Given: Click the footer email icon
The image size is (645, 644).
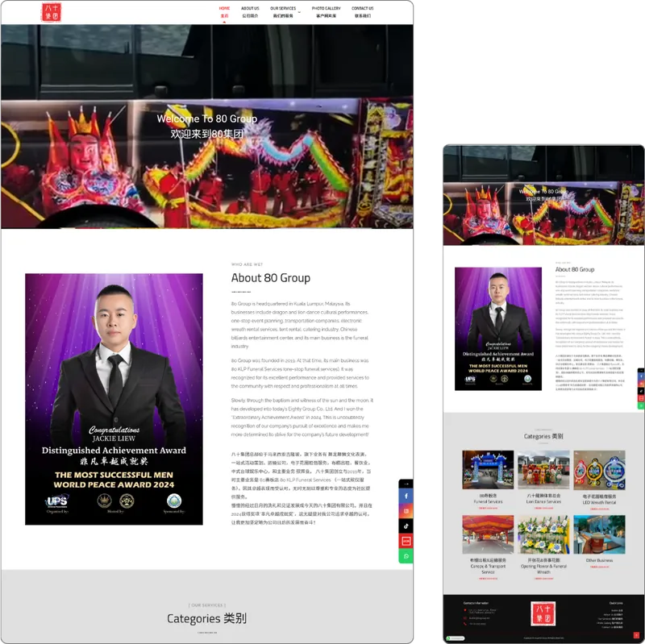Looking at the screenshot, I should (x=465, y=617).
